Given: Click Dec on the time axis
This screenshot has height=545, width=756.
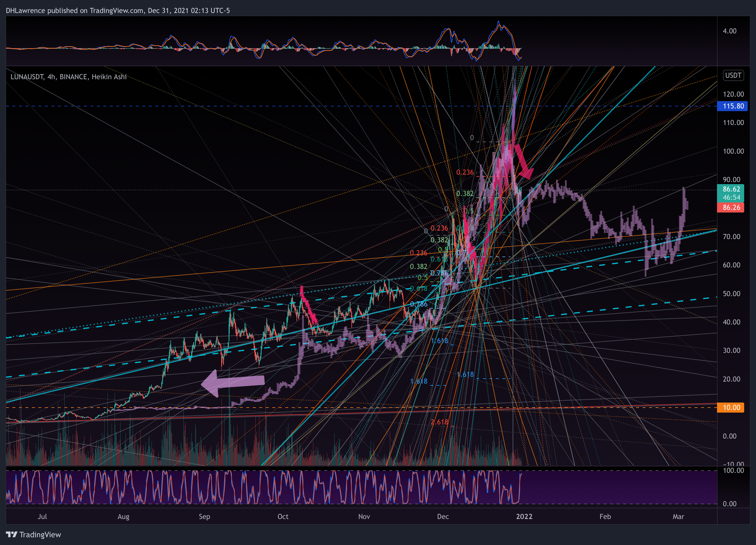Looking at the screenshot, I should point(443,517).
